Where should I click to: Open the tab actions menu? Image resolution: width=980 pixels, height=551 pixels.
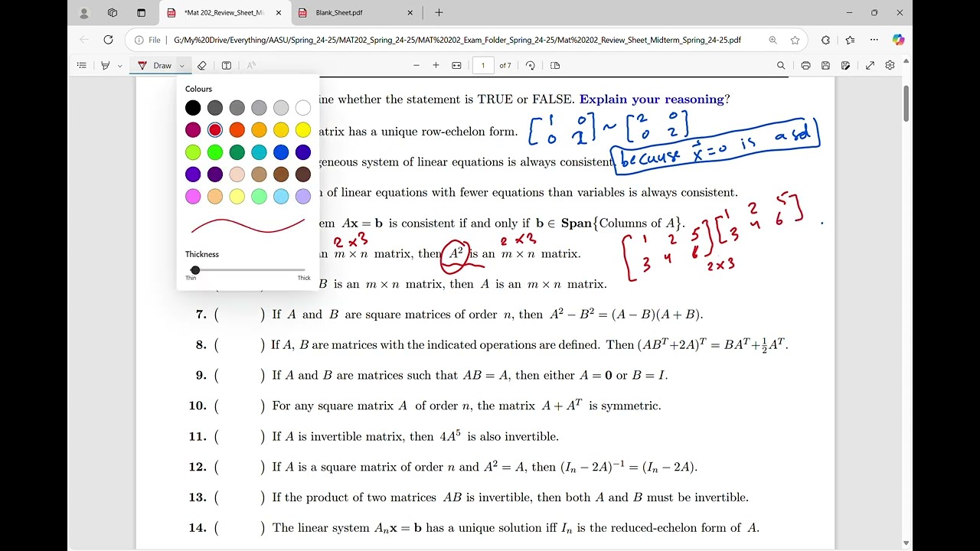tap(141, 13)
